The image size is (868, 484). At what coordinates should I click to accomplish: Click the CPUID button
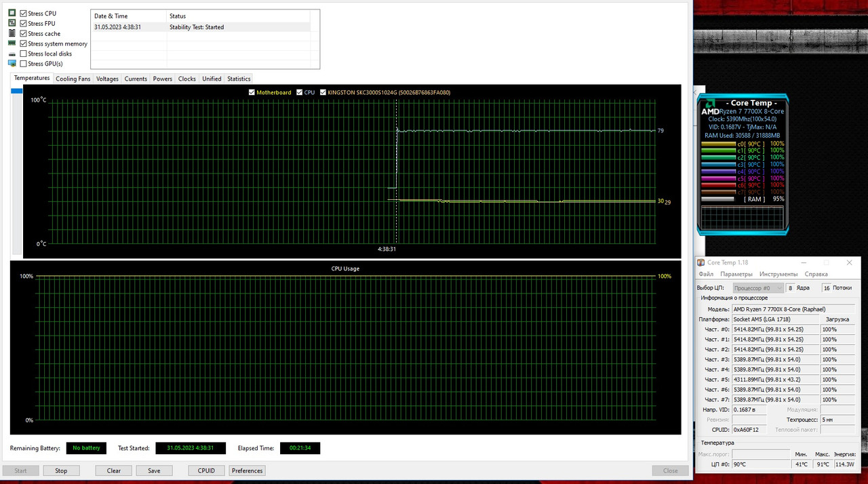206,470
